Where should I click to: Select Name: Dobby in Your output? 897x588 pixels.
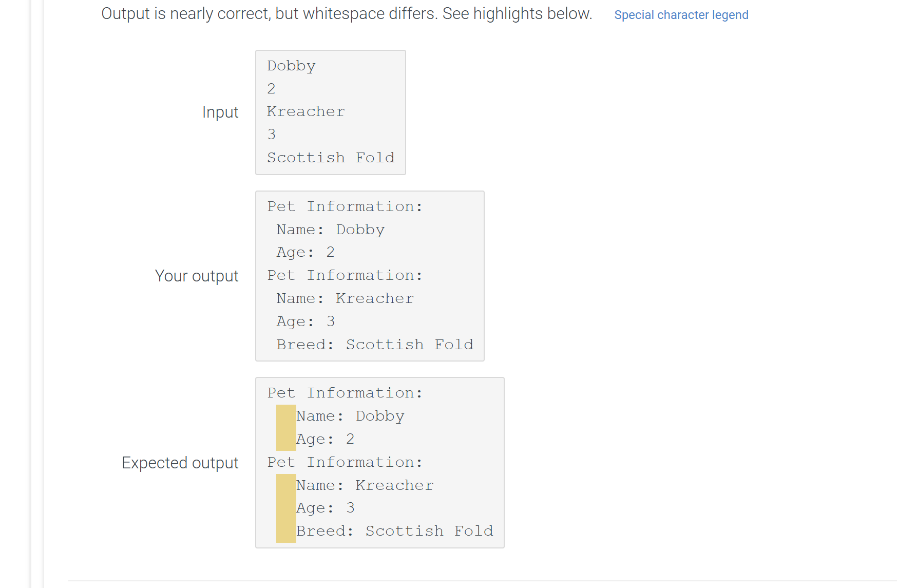[330, 229]
